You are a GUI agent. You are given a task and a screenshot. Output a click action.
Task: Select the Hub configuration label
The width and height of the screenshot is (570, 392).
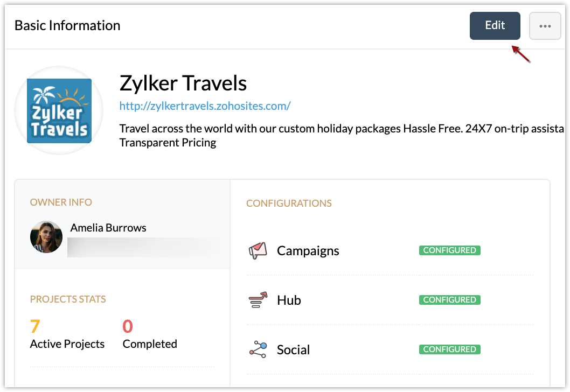[x=289, y=300]
